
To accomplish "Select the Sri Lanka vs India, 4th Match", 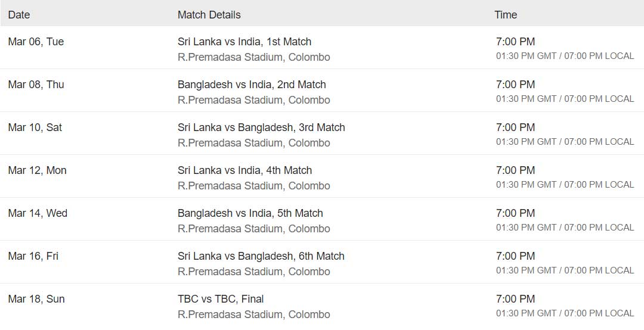I will pyautogui.click(x=245, y=170).
